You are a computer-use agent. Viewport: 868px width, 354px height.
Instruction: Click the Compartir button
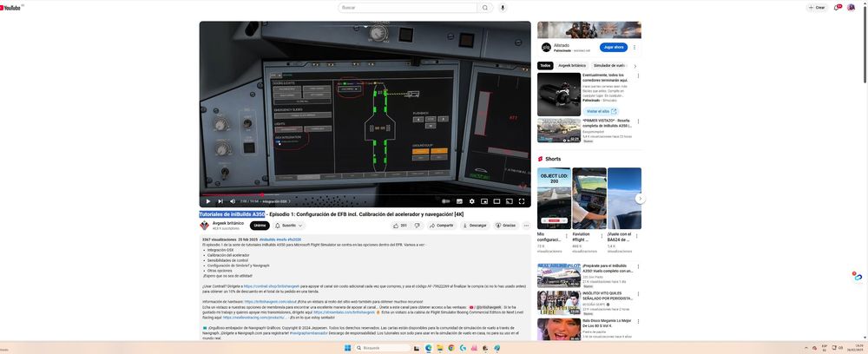[442, 226]
